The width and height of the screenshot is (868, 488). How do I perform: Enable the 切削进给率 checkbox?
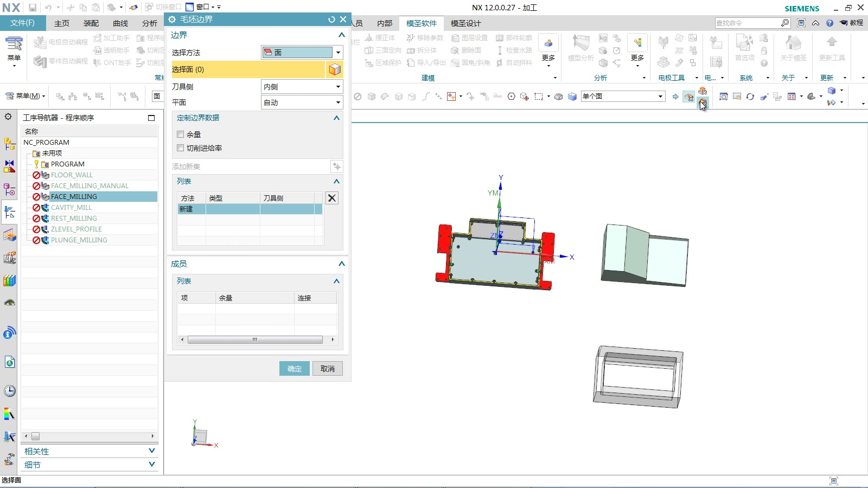[181, 148]
